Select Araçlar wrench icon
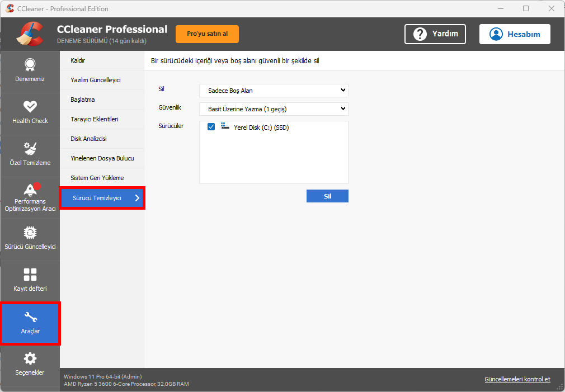The width and height of the screenshot is (565, 392). tap(30, 318)
